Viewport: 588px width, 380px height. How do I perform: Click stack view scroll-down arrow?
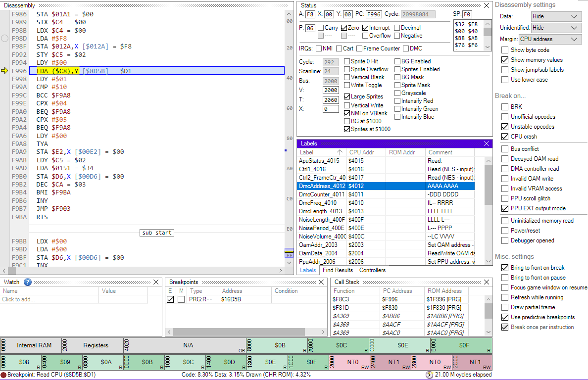pos(488,47)
